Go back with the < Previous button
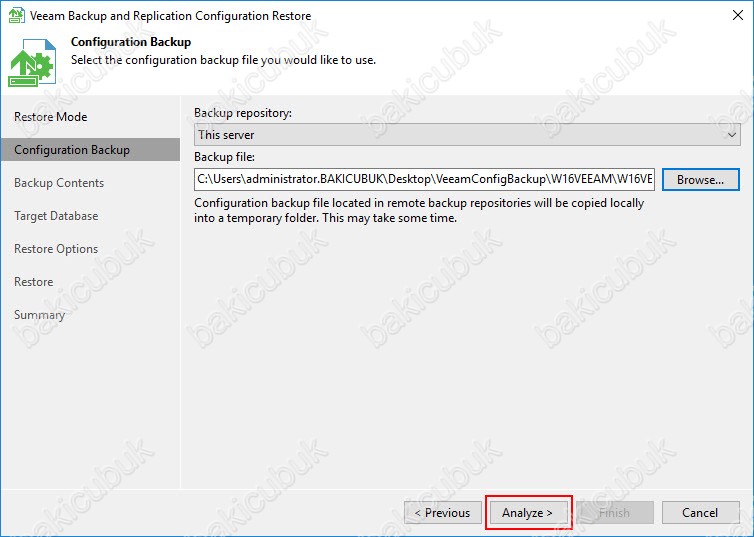Image resolution: width=754 pixels, height=537 pixels. (x=442, y=512)
